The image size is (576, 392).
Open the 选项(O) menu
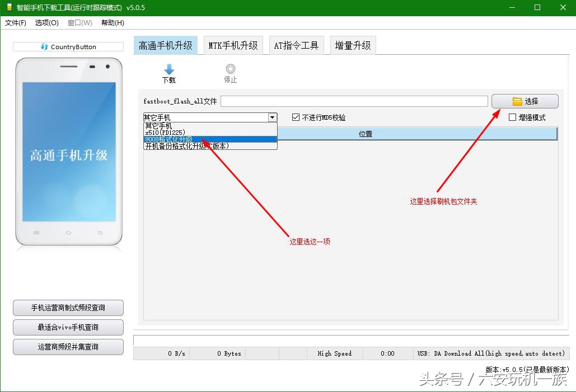[46, 23]
